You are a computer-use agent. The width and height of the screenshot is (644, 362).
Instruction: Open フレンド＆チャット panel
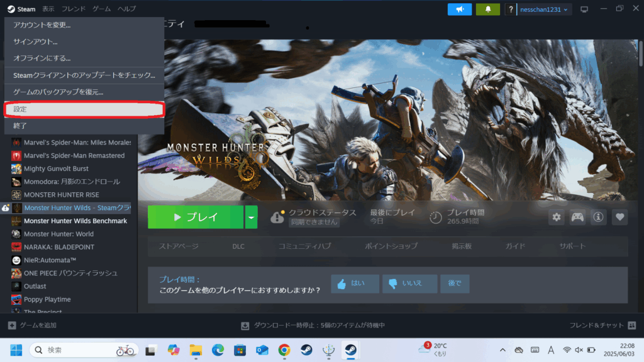[x=602, y=326]
